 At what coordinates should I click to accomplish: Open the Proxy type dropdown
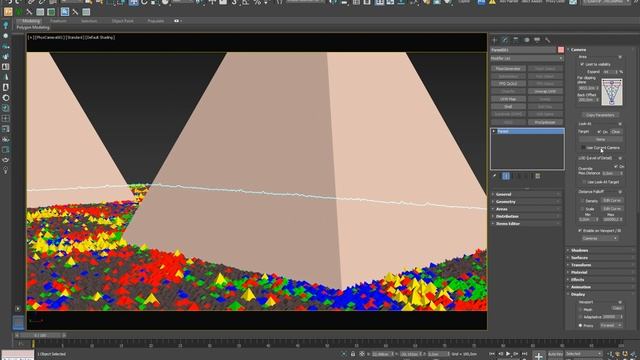tap(611, 325)
